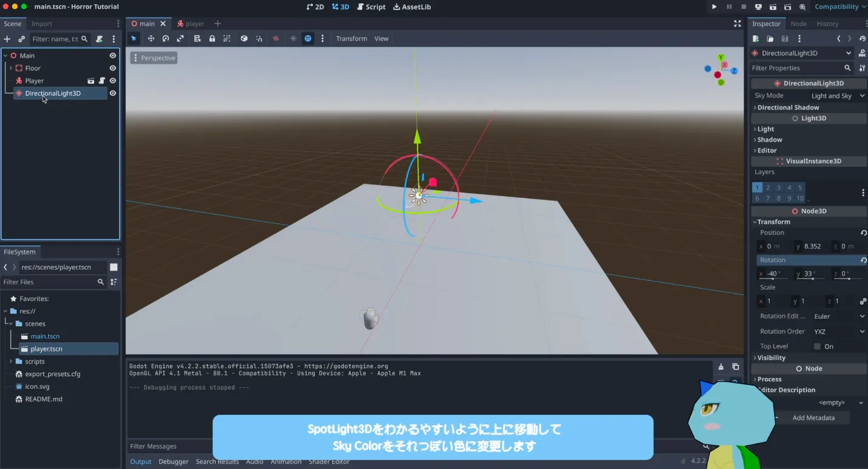Reset the Rotation property to default
The height and width of the screenshot is (469, 868).
863,260
